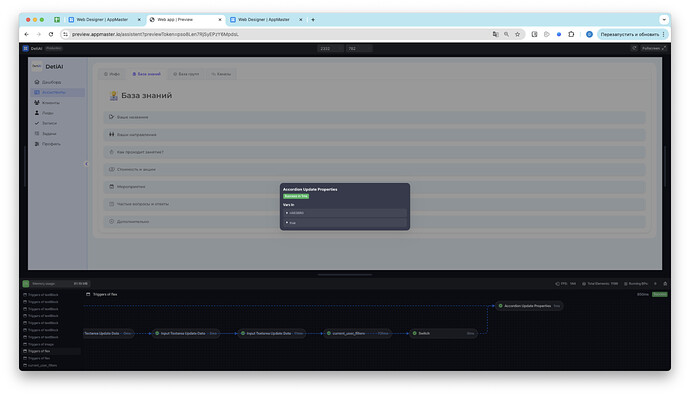Click the refresh preview icon beside Fullscreen
This screenshot has width=690, height=396.
pos(634,48)
